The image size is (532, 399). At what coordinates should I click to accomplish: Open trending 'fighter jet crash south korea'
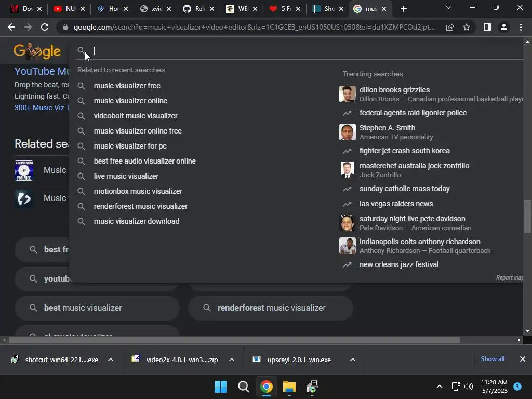click(x=404, y=151)
